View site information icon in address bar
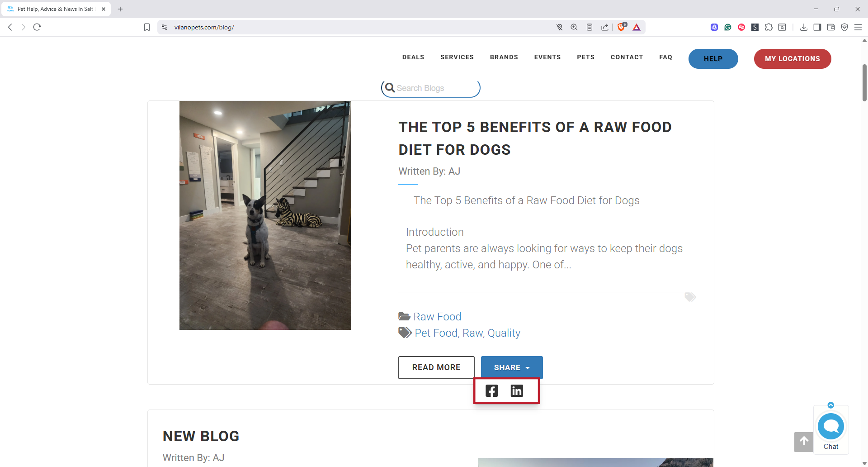Screen dimensions: 868x467 165,27
